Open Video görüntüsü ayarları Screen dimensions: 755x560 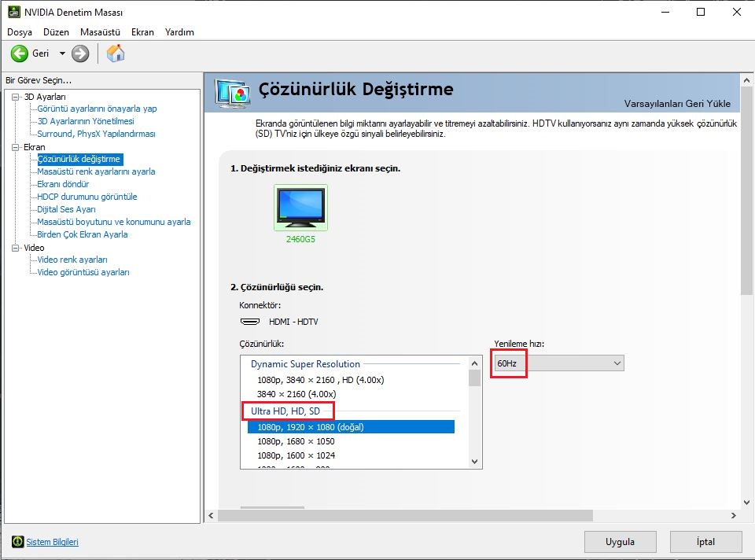pos(83,272)
